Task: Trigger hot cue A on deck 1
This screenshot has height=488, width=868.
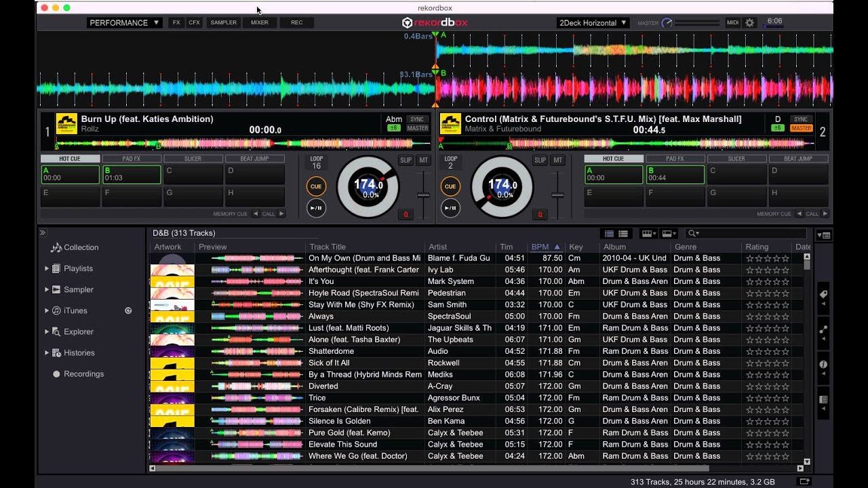Action: (70, 174)
